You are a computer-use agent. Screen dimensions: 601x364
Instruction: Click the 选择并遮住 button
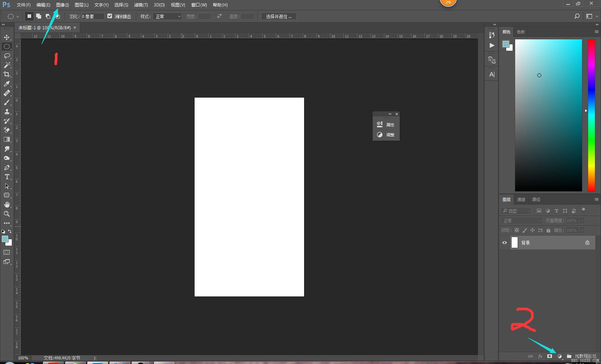[279, 16]
